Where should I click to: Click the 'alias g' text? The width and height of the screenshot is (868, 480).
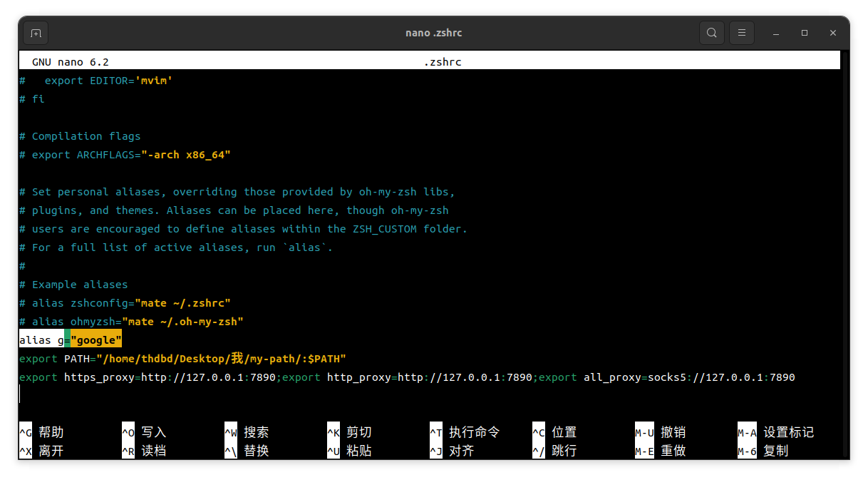coord(41,340)
